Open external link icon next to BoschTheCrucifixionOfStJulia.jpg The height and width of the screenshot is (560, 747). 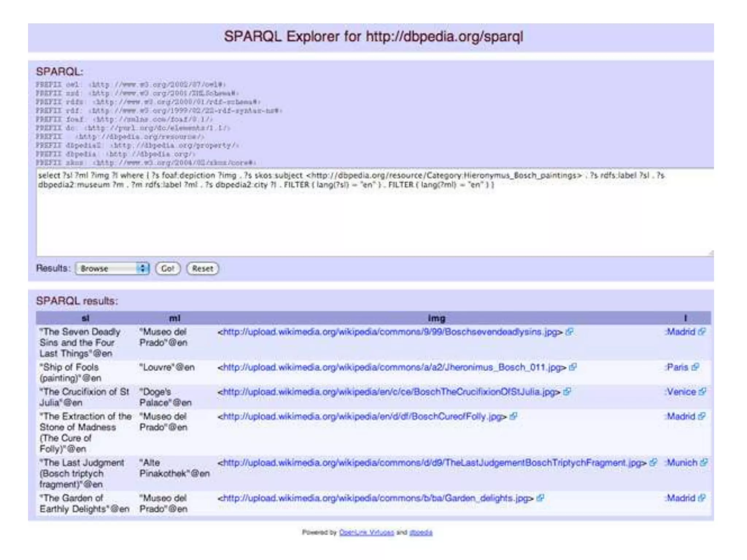click(x=567, y=392)
